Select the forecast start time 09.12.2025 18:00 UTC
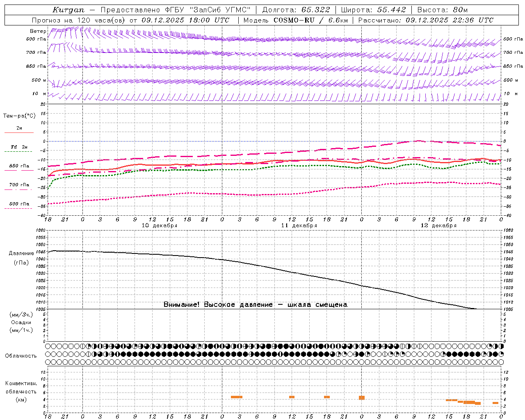The height and width of the screenshot is (420, 525). 185,20
